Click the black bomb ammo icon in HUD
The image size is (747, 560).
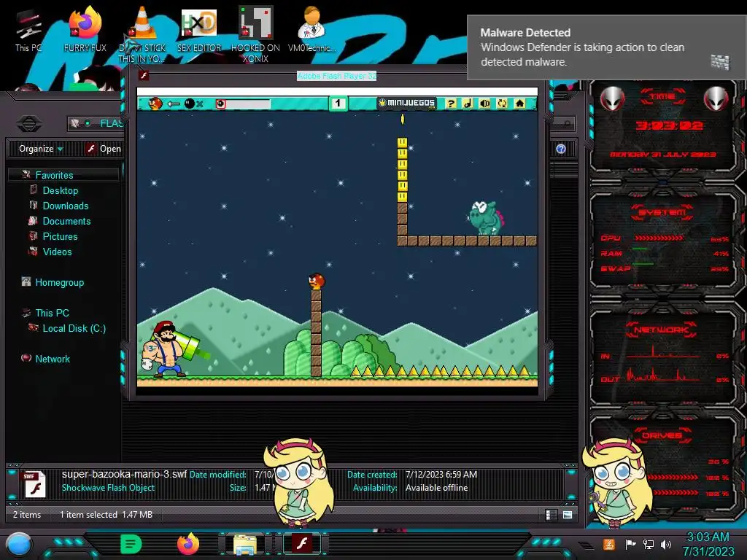pos(190,104)
